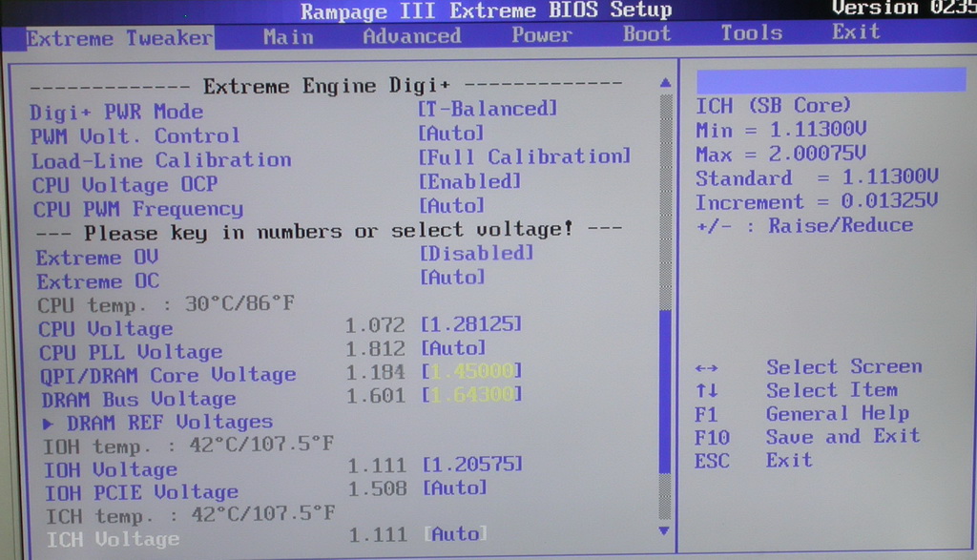
Task: Select the CPU PWM Frequency label
Action: pyautogui.click(x=138, y=209)
